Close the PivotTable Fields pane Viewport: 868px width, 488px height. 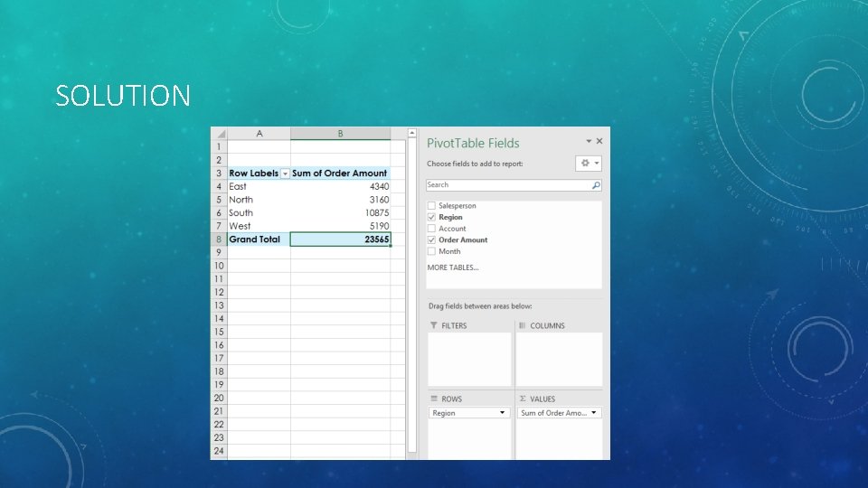pos(599,141)
